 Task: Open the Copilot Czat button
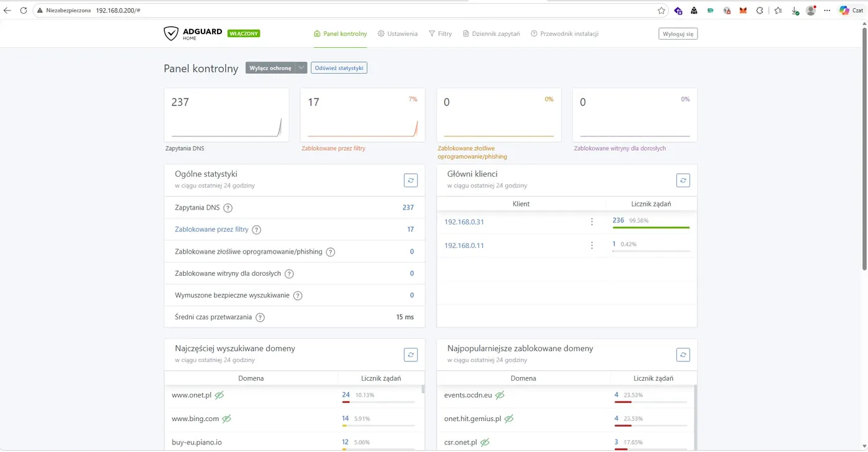point(851,11)
